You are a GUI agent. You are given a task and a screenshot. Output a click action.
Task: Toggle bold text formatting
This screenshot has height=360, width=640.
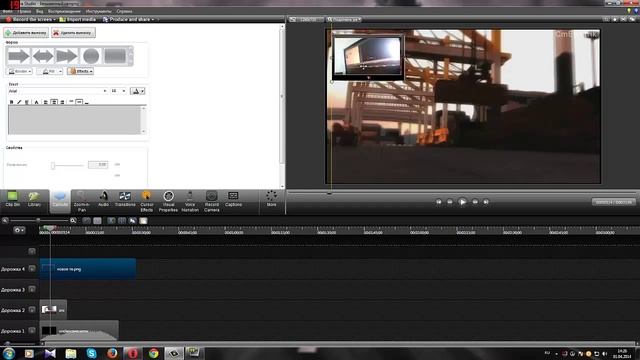coord(11,102)
